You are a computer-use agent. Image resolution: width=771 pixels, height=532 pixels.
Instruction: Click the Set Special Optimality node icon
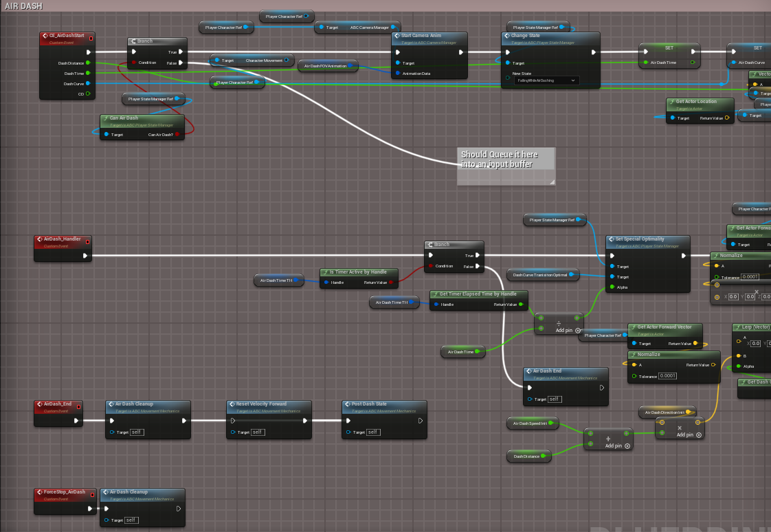click(611, 239)
